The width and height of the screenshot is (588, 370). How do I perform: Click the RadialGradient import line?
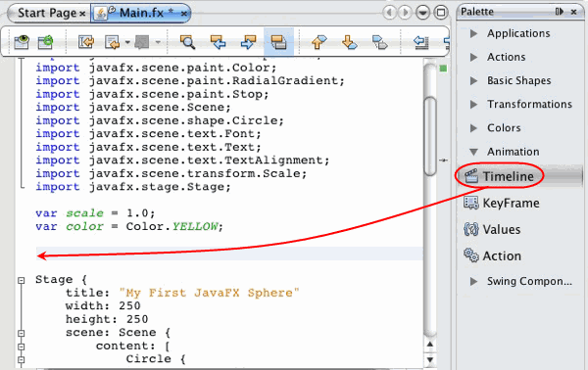click(x=190, y=80)
